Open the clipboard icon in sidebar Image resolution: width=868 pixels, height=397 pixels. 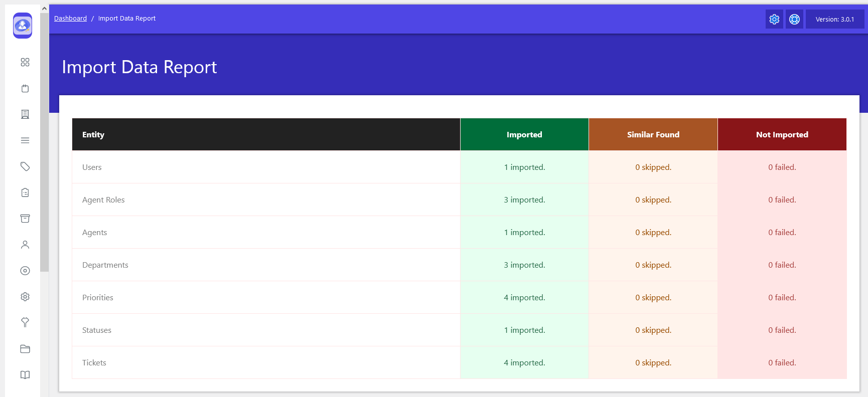click(x=25, y=192)
